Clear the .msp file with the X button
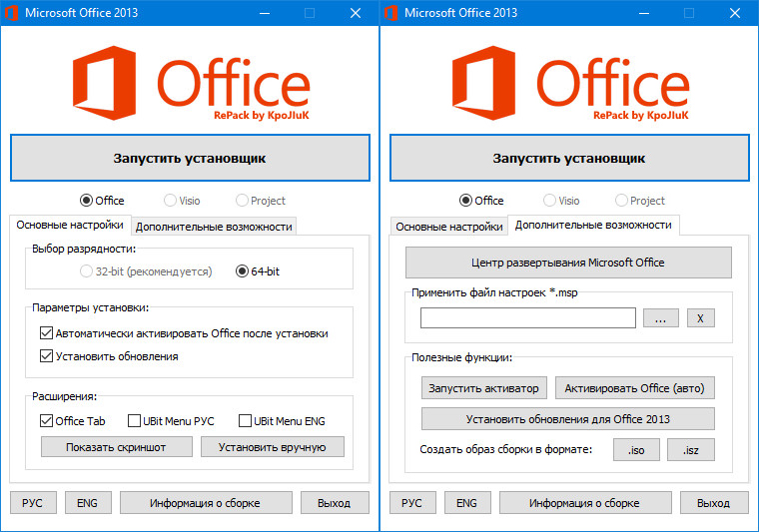759x532 pixels. coord(700,318)
